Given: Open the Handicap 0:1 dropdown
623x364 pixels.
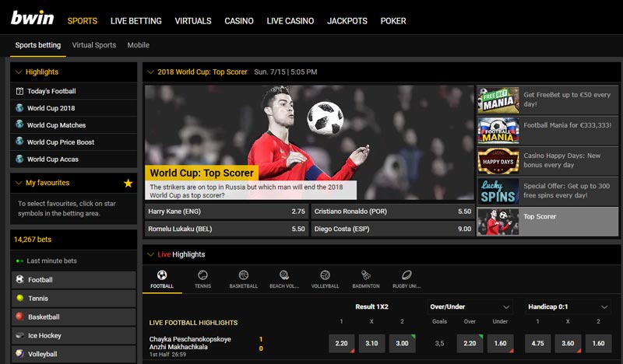Looking at the screenshot, I should tap(568, 307).
